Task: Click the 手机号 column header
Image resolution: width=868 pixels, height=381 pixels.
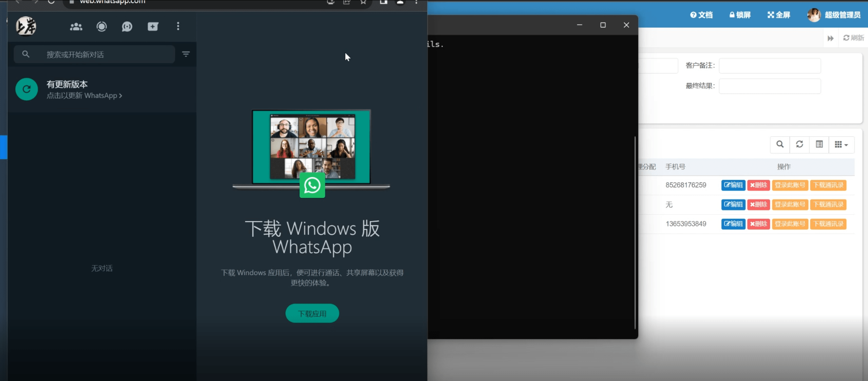Action: (675, 167)
